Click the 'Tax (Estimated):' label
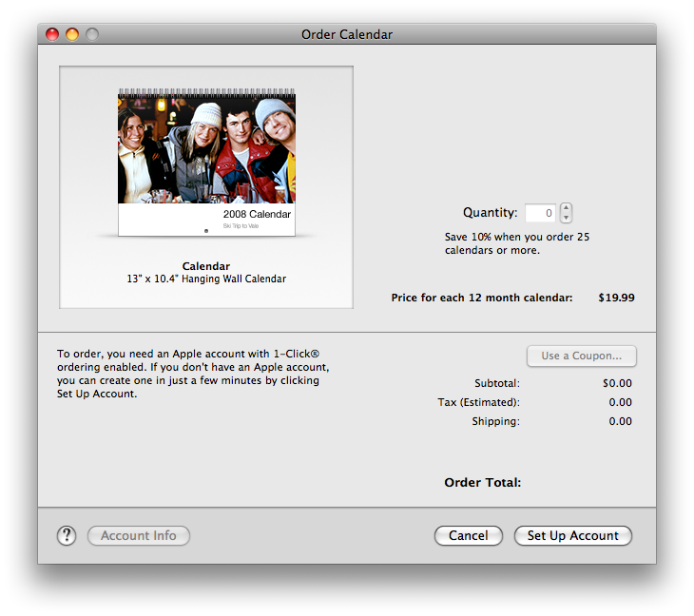The height and width of the screenshot is (616, 694). [x=479, y=402]
